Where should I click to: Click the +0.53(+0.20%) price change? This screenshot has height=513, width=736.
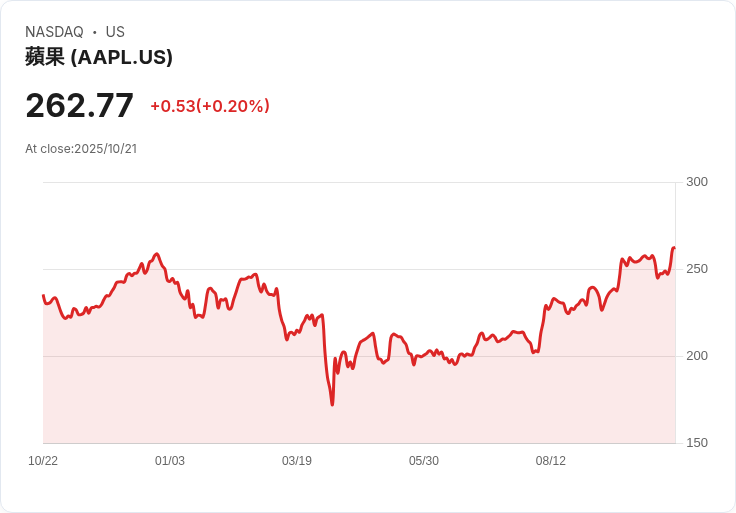[210, 106]
